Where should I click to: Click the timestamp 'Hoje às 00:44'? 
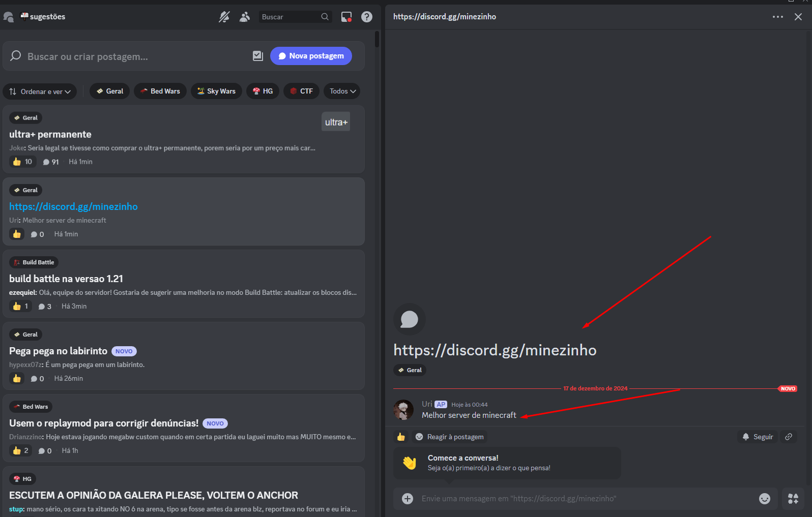point(470,405)
